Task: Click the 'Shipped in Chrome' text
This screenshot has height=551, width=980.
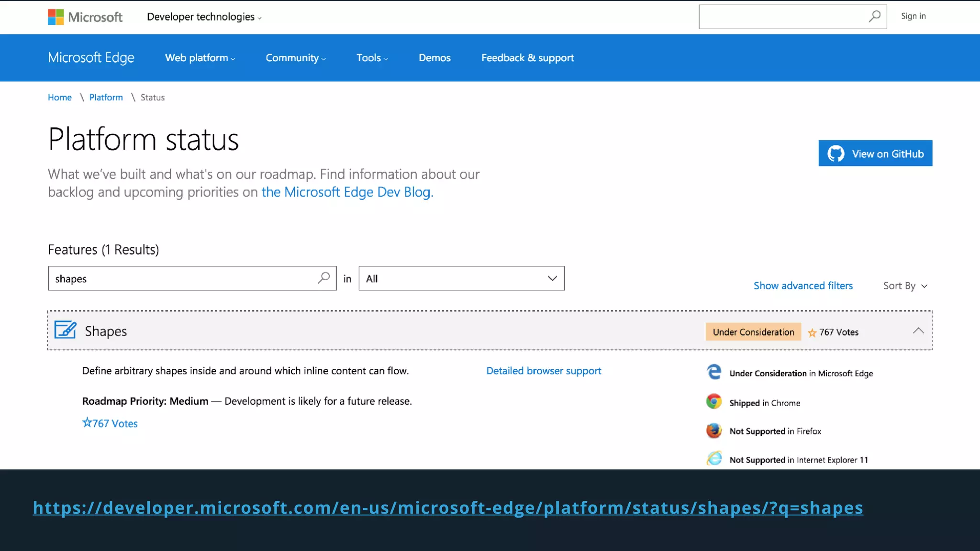Action: tap(765, 403)
